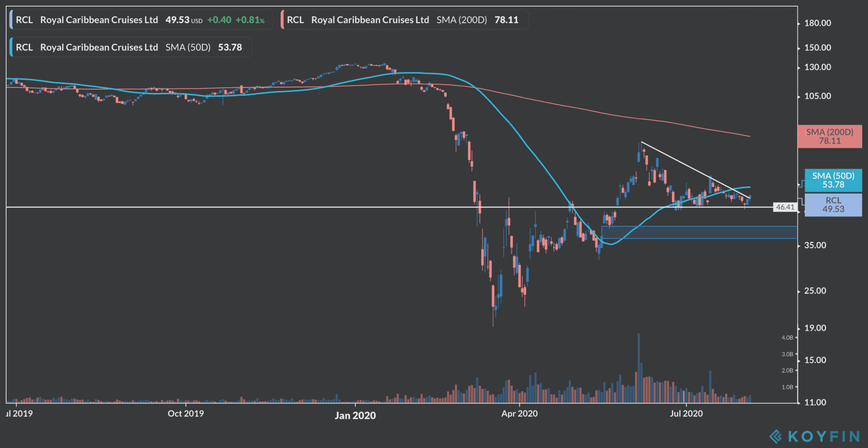Click the tallest volume spike bar
Screen dimensions: 868x448
(639, 368)
